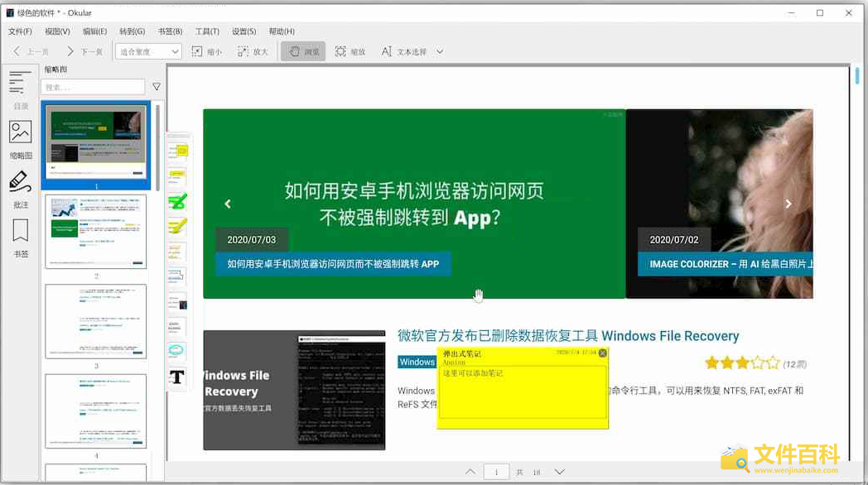Click the thumbnail panel scrollbar

[x=157, y=146]
